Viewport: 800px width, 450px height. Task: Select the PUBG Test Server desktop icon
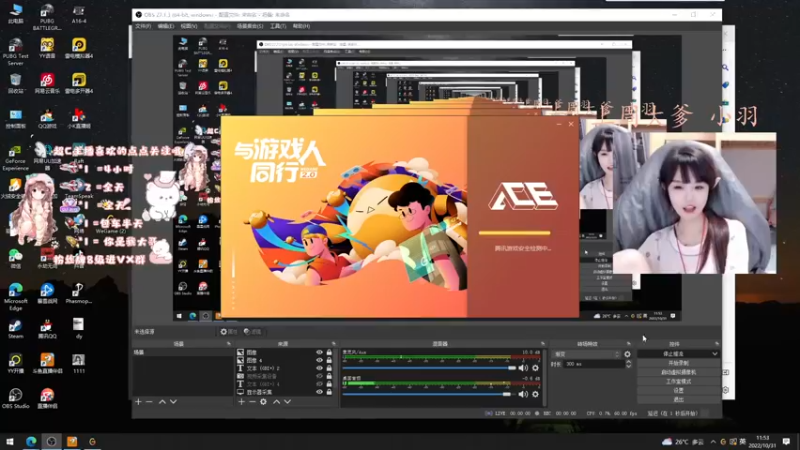(15, 52)
